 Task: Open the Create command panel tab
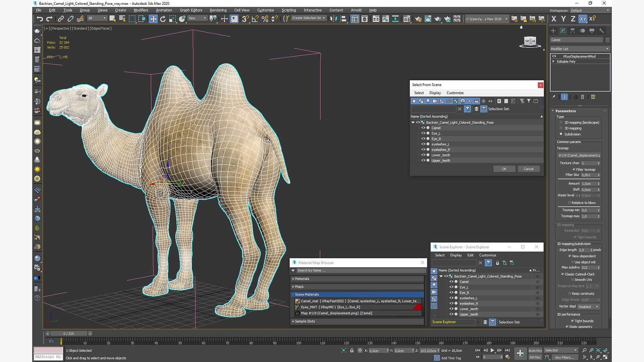click(x=553, y=31)
